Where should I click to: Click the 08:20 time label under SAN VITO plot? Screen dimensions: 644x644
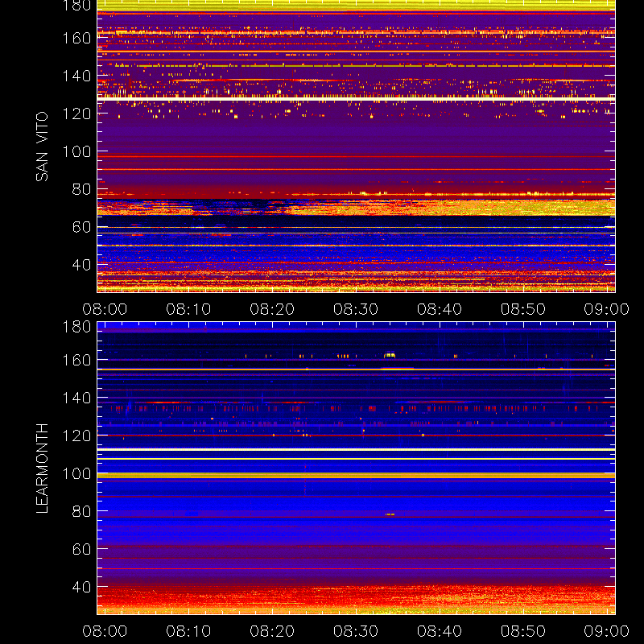pyautogui.click(x=272, y=309)
